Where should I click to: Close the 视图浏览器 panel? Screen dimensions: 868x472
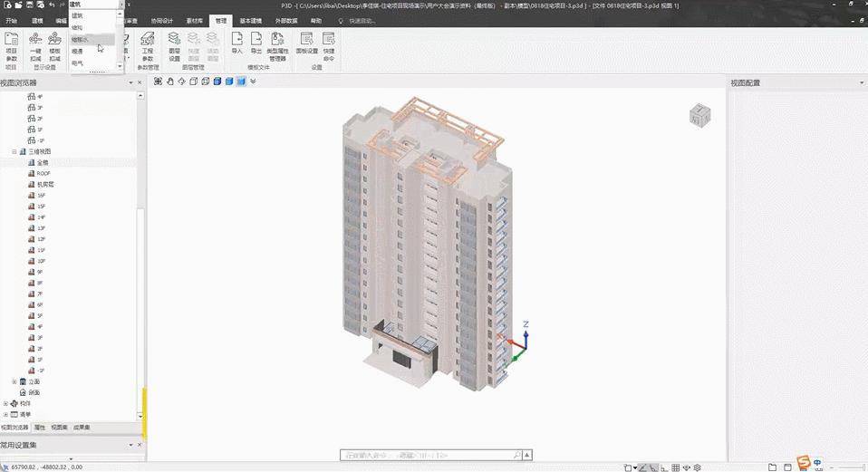(140, 82)
